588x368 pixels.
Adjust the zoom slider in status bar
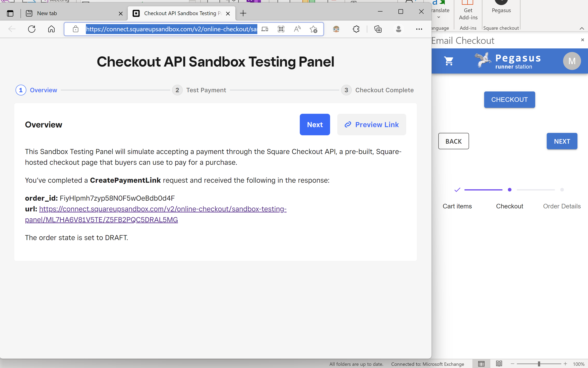[x=539, y=364]
